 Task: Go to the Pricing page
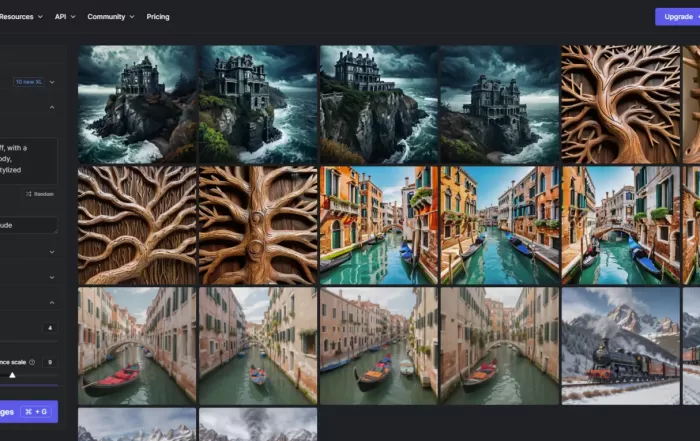[158, 17]
